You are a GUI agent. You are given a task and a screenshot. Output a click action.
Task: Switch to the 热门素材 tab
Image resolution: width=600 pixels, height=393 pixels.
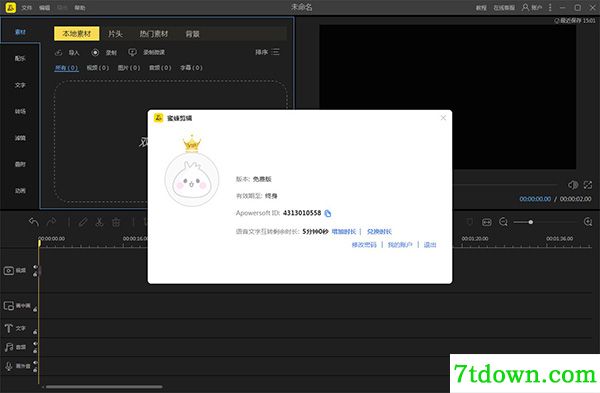(x=154, y=34)
